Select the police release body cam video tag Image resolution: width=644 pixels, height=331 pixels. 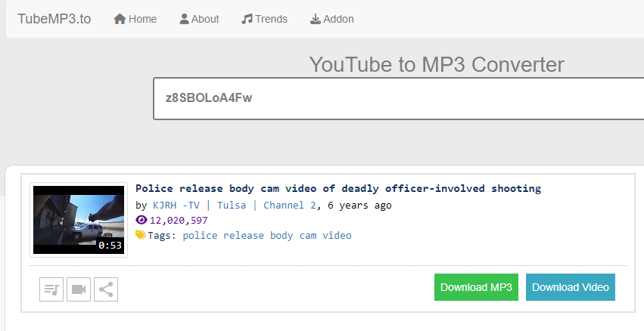point(266,235)
